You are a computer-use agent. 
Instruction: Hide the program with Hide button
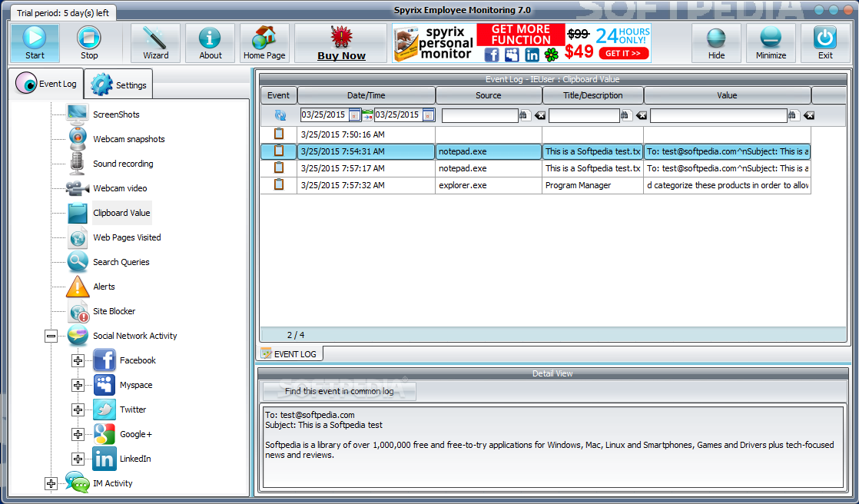pos(716,43)
